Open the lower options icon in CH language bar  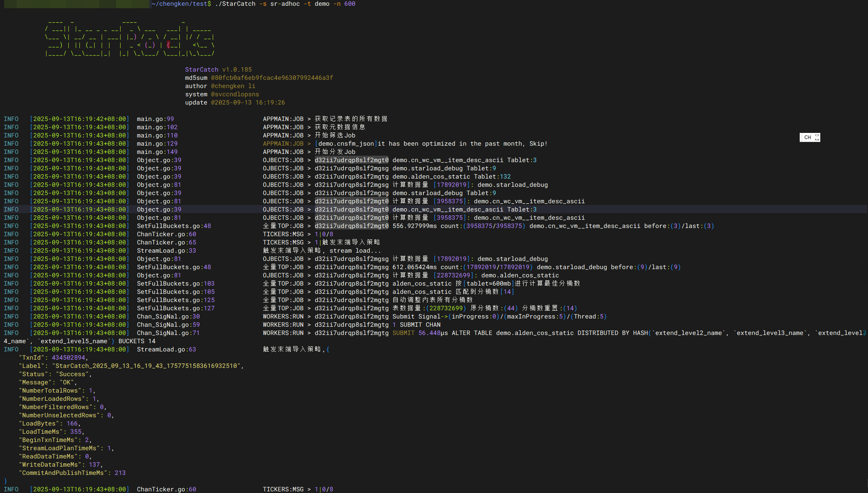817,140
